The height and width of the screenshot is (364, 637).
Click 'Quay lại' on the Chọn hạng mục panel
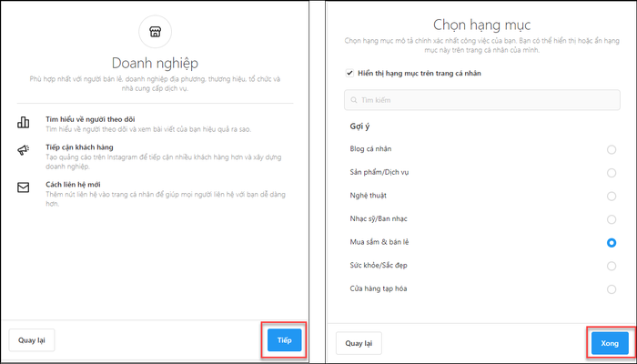[359, 343]
